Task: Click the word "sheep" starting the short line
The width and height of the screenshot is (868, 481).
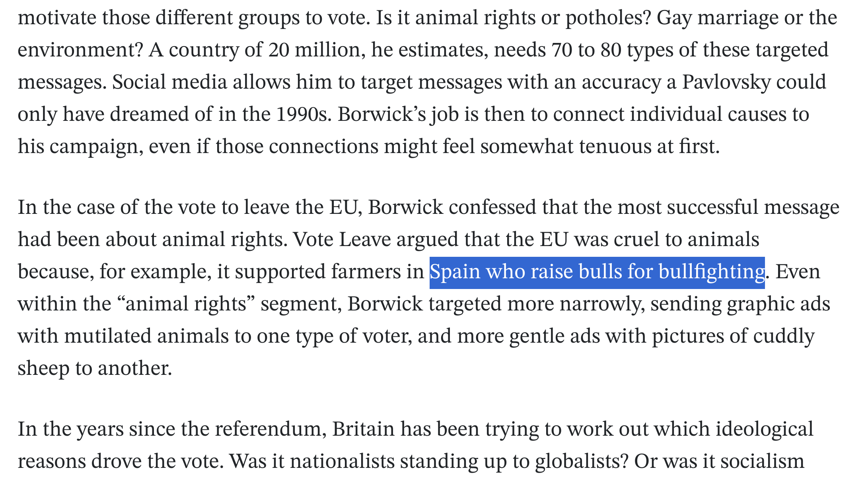Action: tap(43, 369)
